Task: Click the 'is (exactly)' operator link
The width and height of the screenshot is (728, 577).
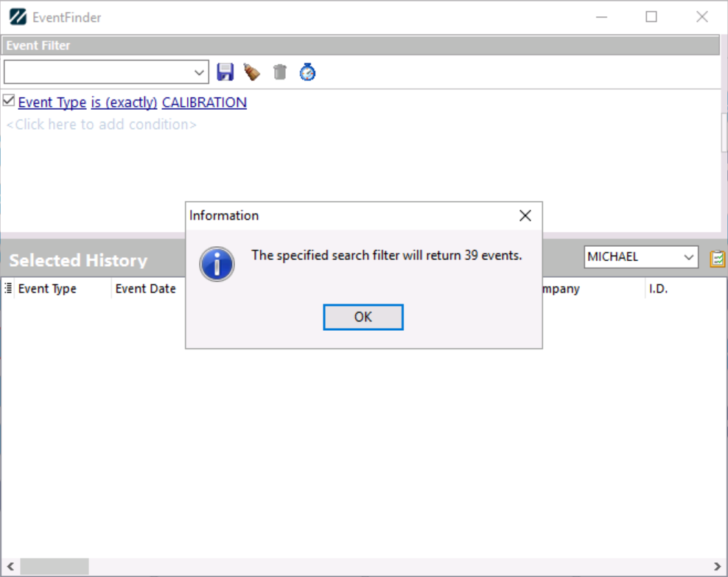Action: pyautogui.click(x=124, y=102)
